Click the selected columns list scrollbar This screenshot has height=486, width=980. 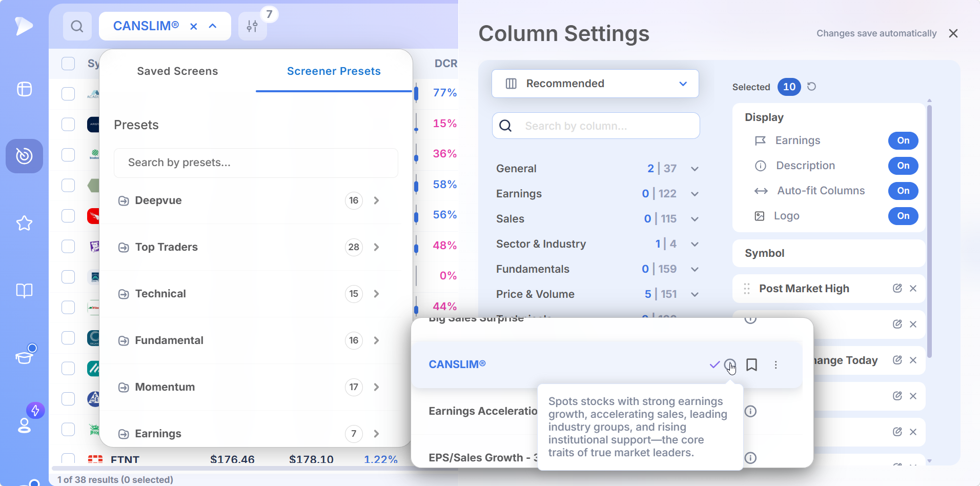pos(929,231)
